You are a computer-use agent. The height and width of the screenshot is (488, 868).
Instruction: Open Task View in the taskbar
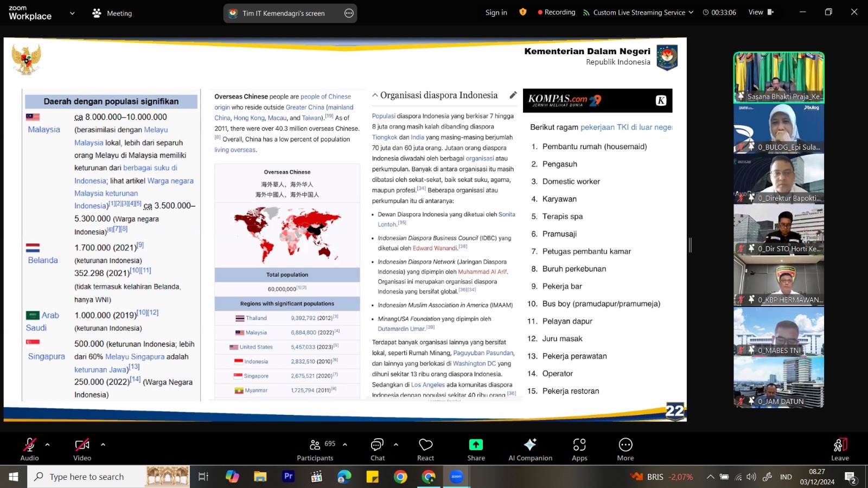click(x=203, y=477)
